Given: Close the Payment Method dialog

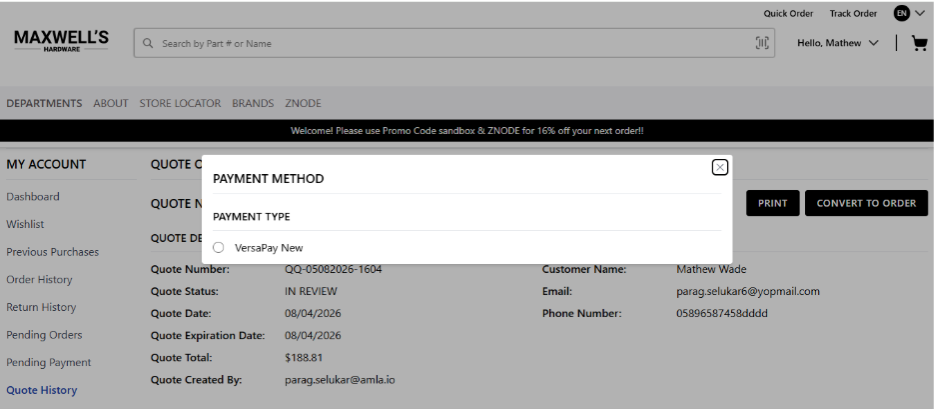Looking at the screenshot, I should click(720, 168).
